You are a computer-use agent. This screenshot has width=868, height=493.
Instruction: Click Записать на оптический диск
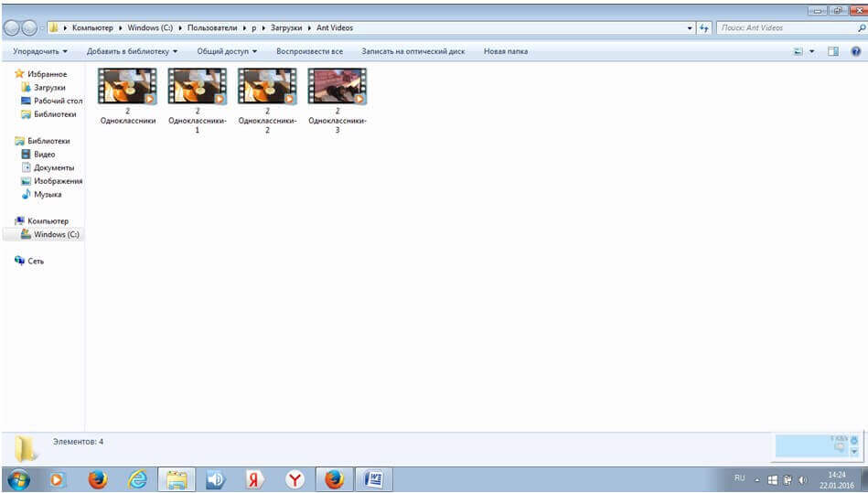click(413, 51)
